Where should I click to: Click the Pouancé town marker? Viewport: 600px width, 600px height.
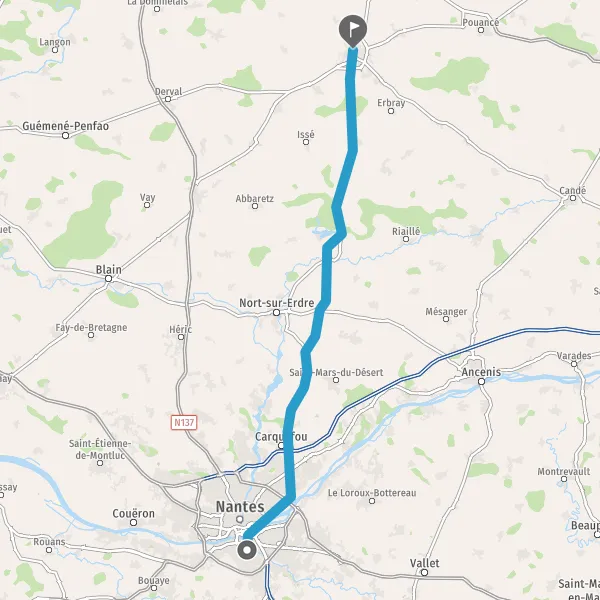click(481, 30)
